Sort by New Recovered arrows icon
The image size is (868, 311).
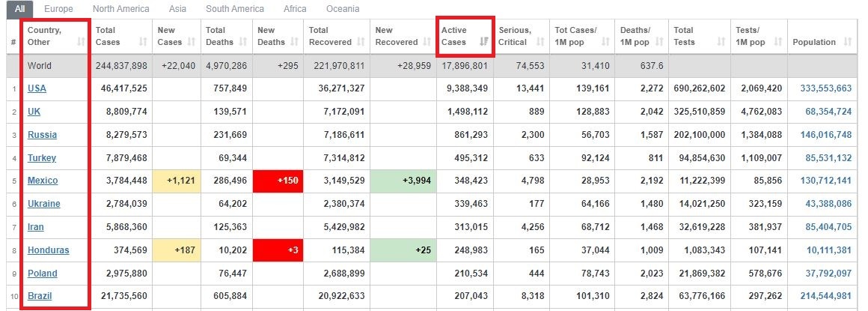427,42
